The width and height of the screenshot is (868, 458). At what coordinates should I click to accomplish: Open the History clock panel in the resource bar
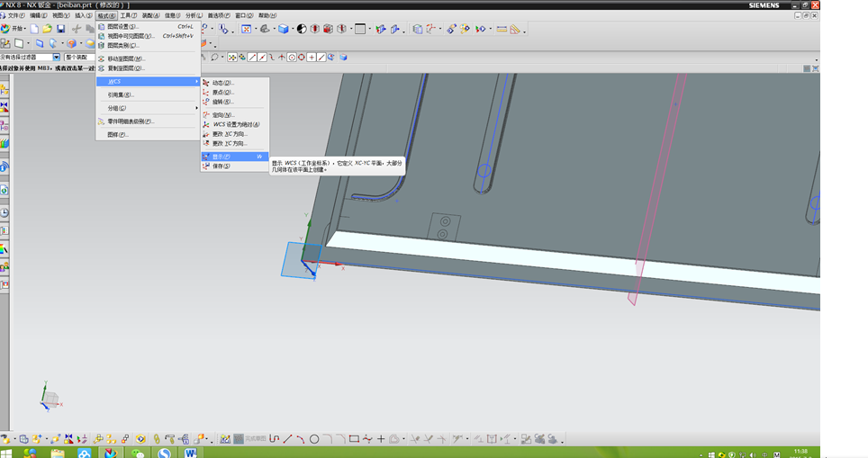pos(5,212)
